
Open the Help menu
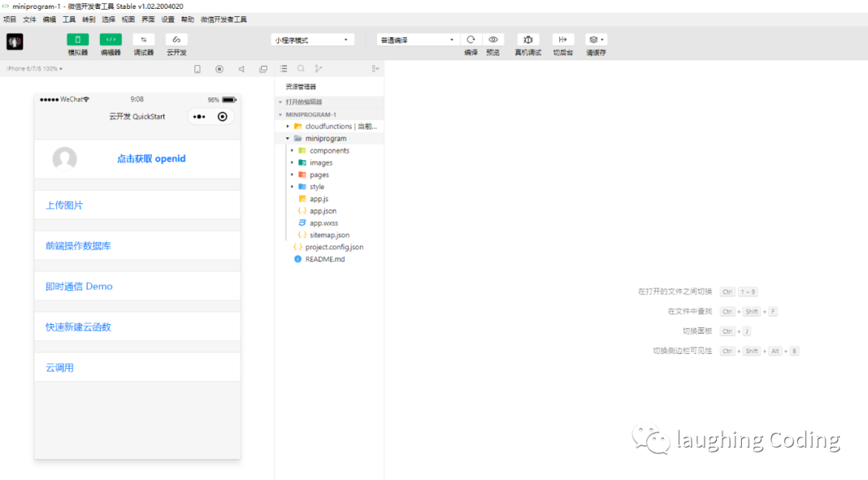click(187, 19)
